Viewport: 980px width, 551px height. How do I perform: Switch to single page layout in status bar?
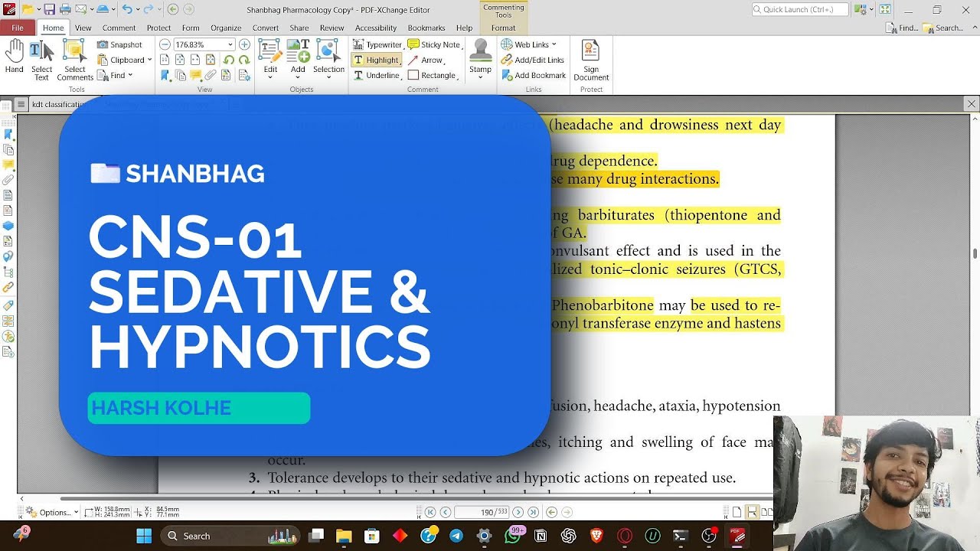[737, 512]
